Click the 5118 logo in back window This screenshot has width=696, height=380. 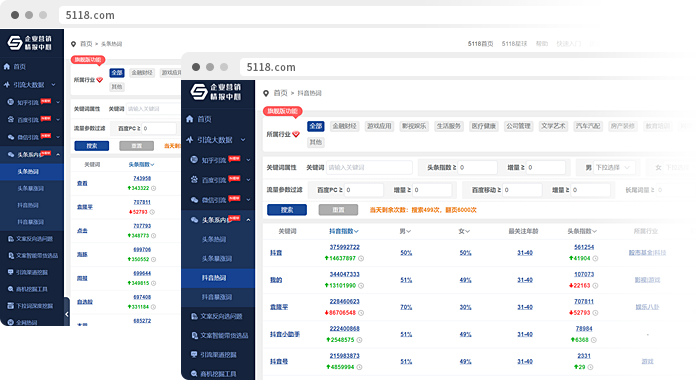15,43
